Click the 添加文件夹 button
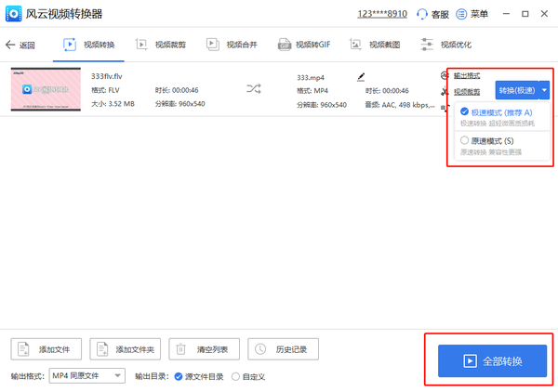The width and height of the screenshot is (558, 392). [x=126, y=349]
